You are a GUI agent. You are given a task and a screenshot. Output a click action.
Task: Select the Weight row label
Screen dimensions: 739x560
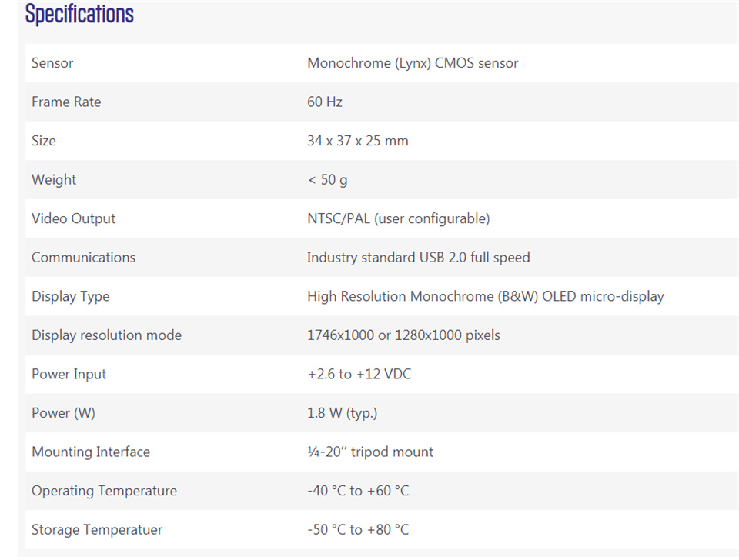click(x=54, y=179)
